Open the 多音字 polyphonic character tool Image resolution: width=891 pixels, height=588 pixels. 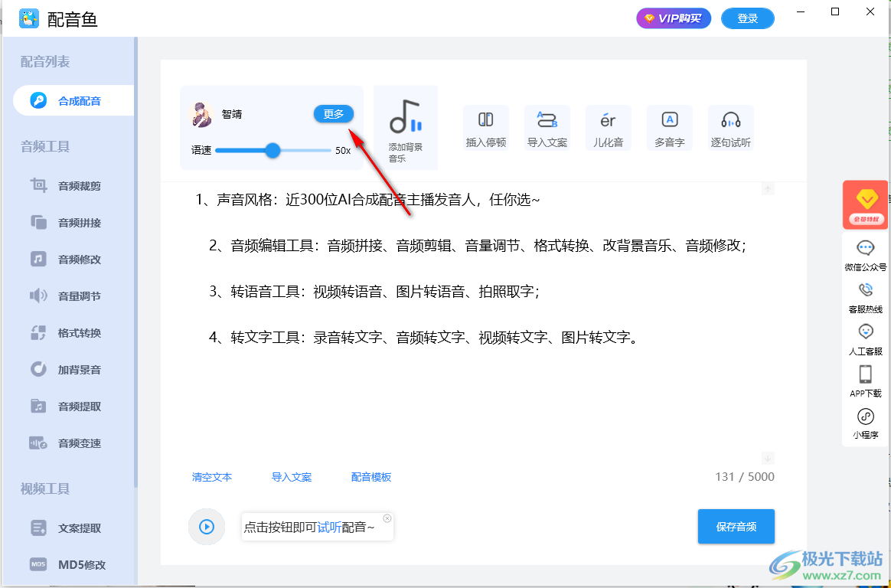click(x=670, y=128)
